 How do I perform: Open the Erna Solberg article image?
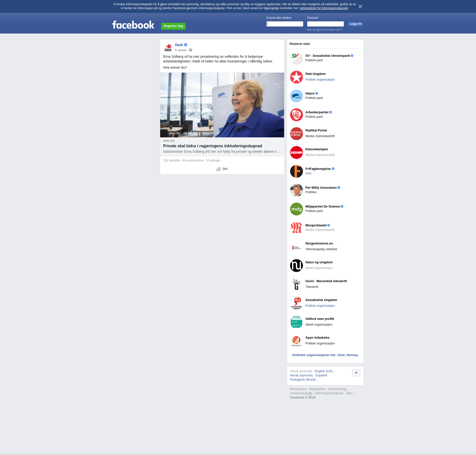click(222, 105)
